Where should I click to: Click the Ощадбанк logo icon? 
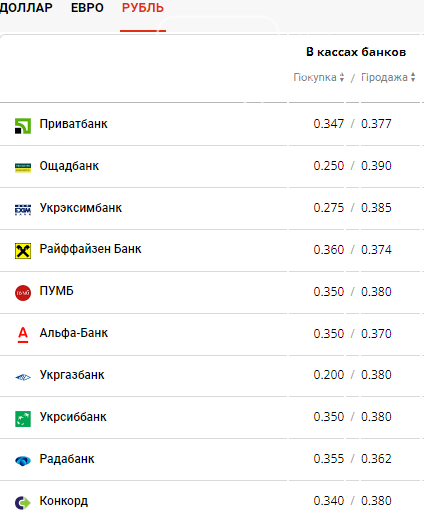(x=23, y=168)
